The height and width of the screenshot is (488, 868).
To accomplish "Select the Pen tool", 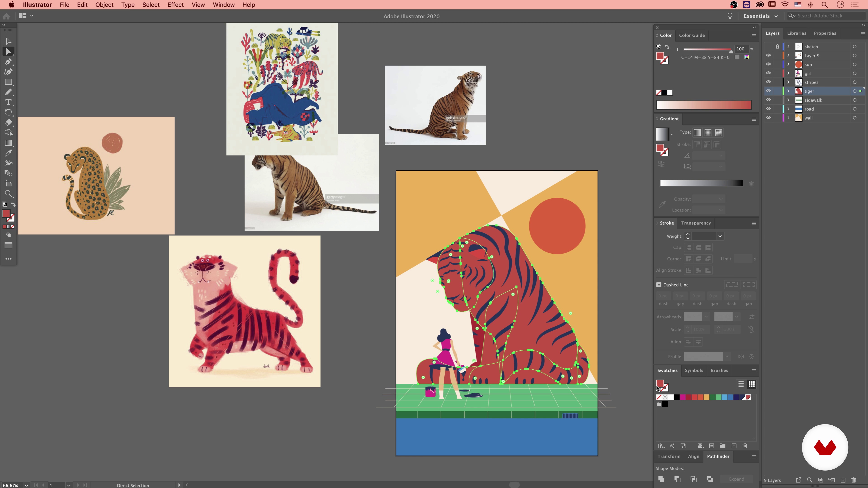I will click(8, 62).
